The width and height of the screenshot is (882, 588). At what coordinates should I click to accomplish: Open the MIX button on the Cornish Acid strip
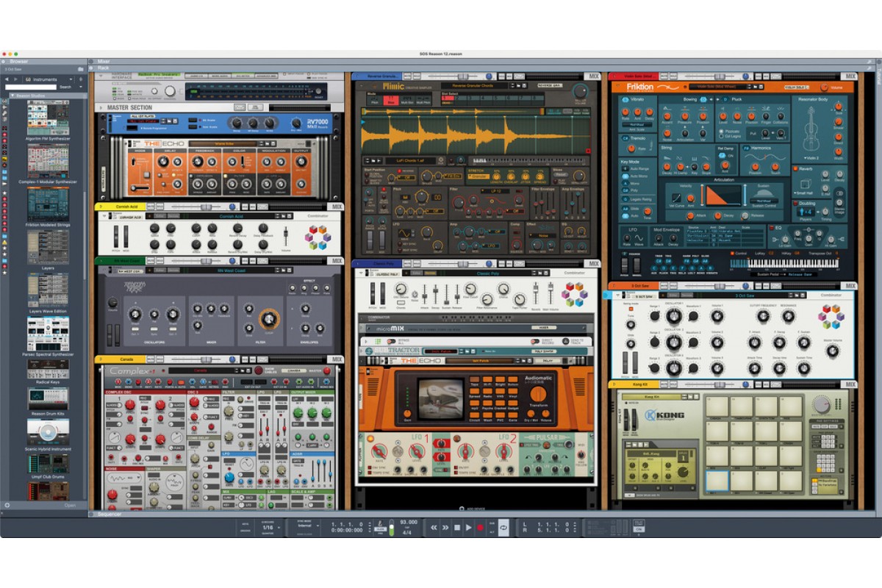pyautogui.click(x=337, y=207)
